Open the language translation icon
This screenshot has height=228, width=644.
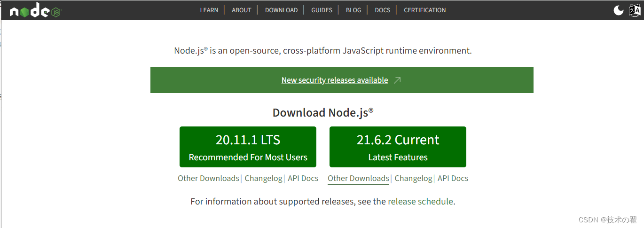(x=635, y=10)
